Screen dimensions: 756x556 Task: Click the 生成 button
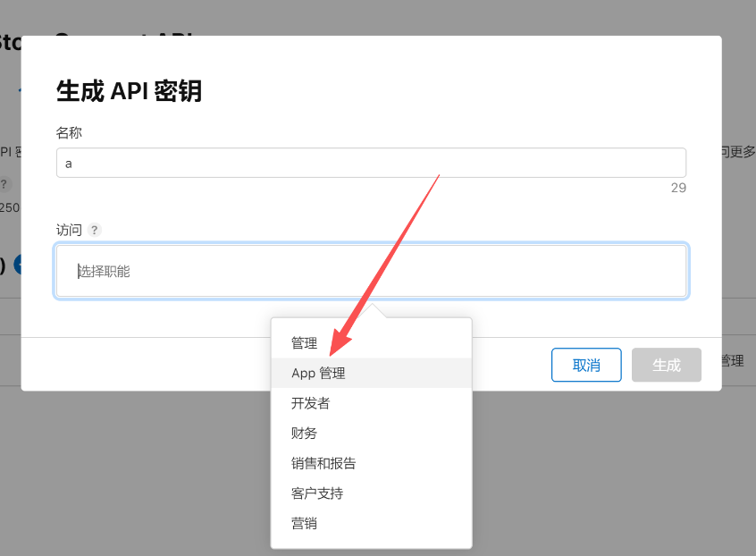click(x=667, y=365)
